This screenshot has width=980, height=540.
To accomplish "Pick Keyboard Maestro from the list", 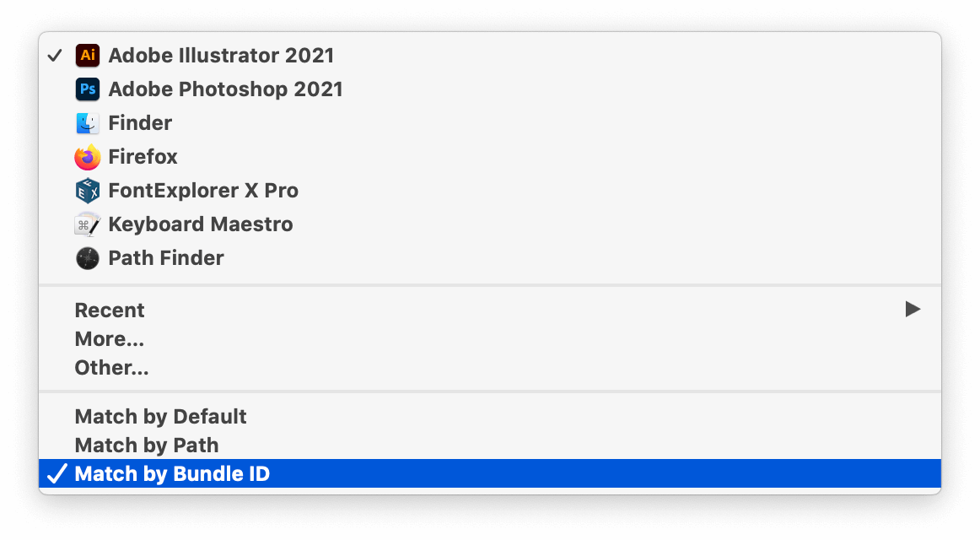I will (x=490, y=224).
